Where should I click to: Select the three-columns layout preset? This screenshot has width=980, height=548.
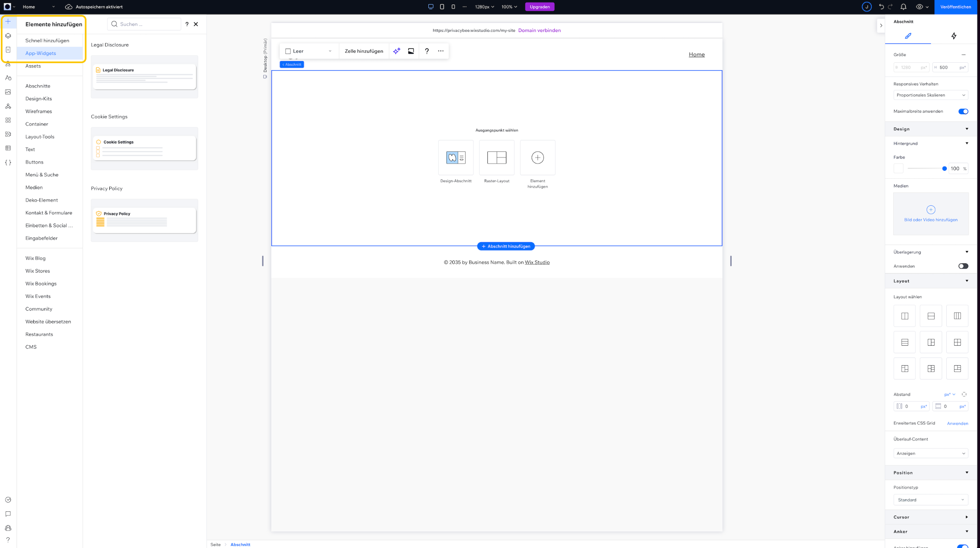pos(957,316)
